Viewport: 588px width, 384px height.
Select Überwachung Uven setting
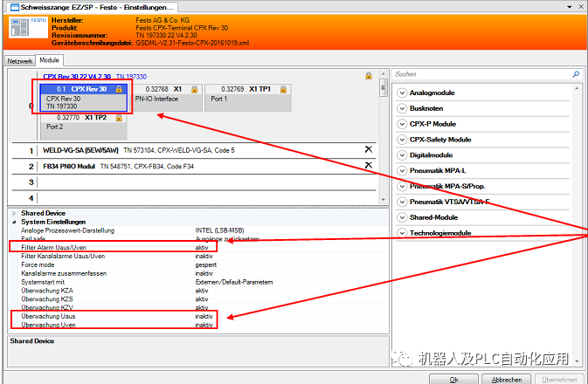coord(48,325)
